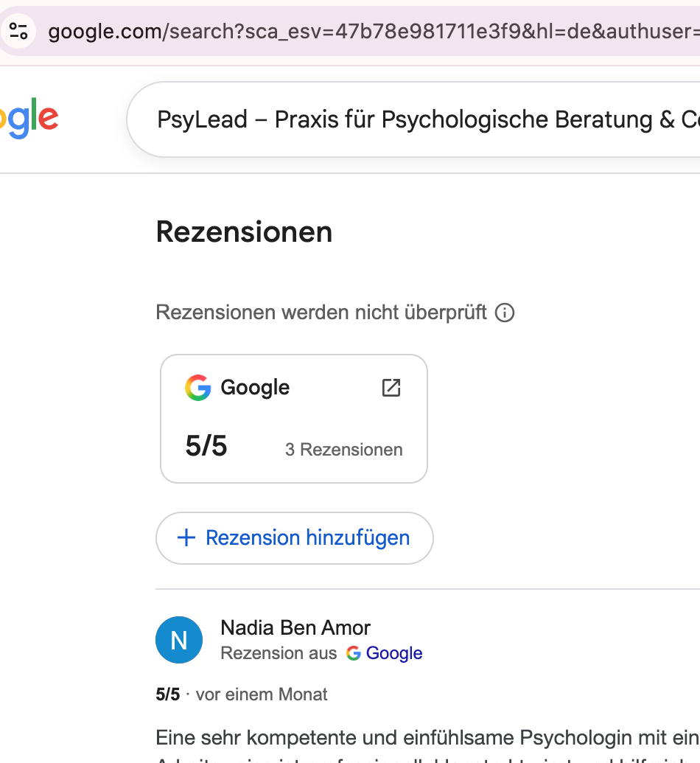Image resolution: width=700 pixels, height=763 pixels.
Task: Open reviews in new tab via external link icon
Action: tap(392, 387)
